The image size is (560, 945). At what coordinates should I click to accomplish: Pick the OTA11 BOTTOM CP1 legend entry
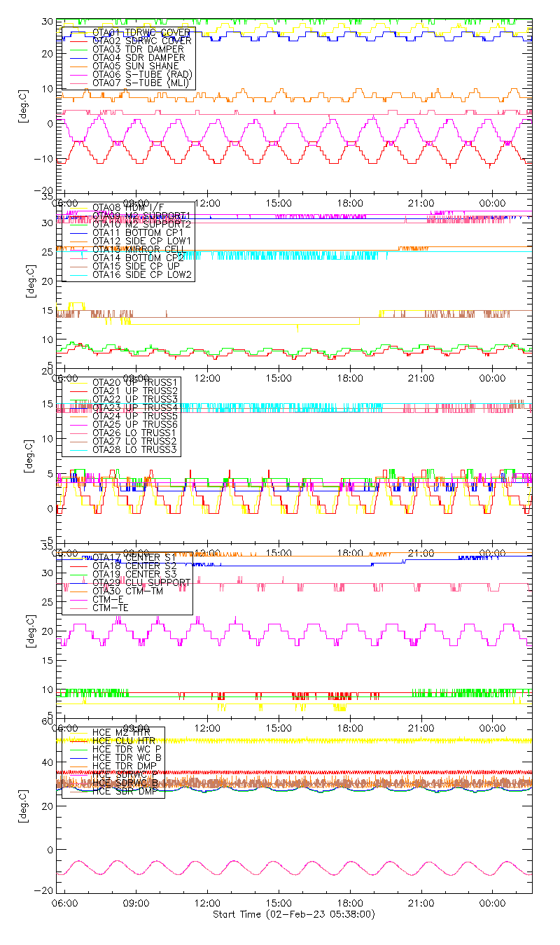[138, 232]
